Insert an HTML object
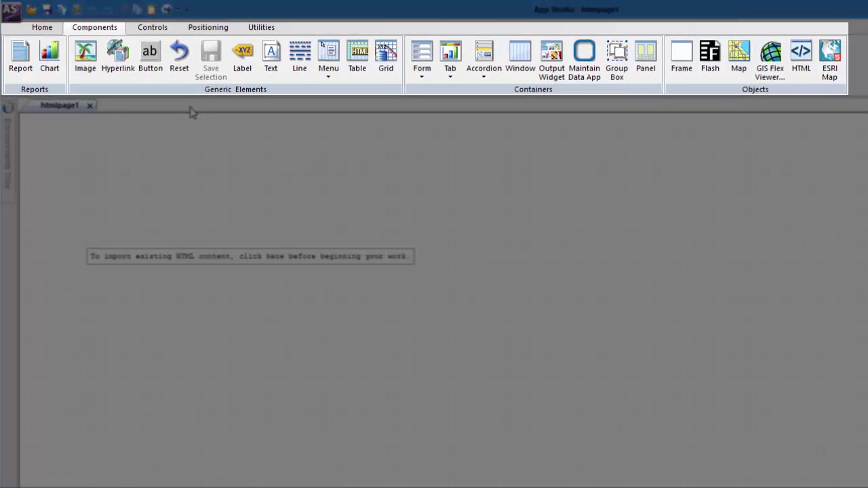Screen dimensions: 868x488 point(801,57)
